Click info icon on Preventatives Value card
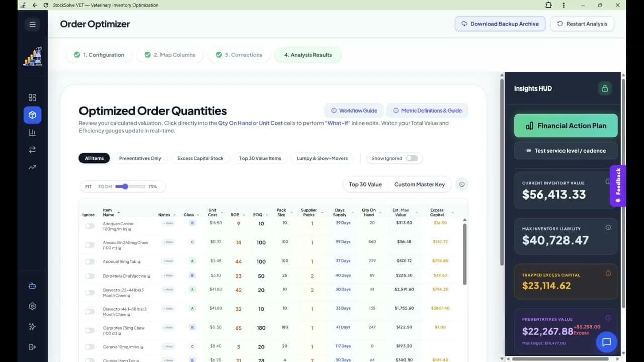Screen dimensions: 644x362 608,318
